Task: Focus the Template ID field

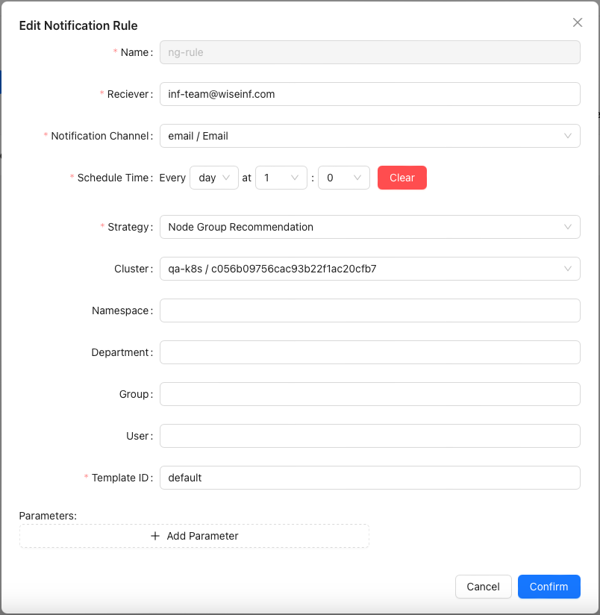Action: (370, 478)
